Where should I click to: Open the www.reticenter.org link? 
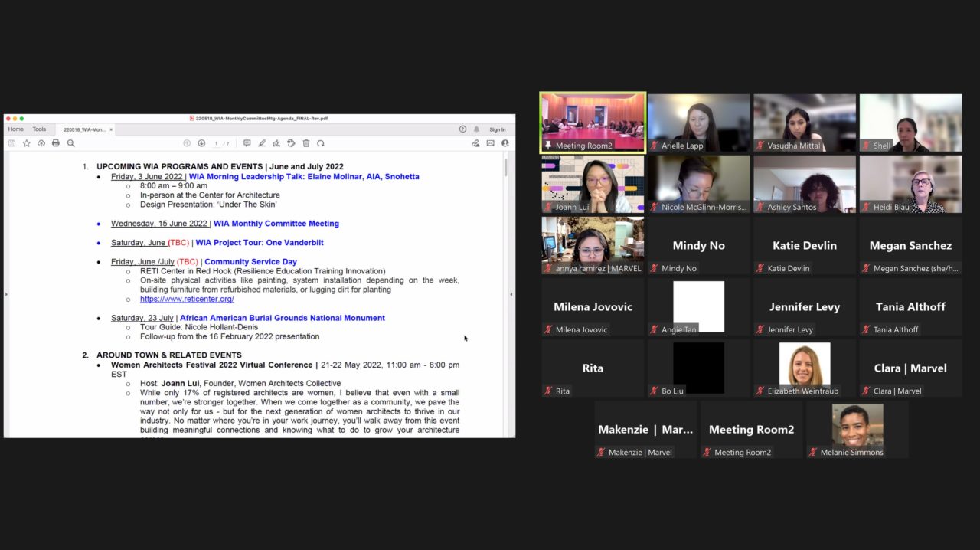point(187,300)
